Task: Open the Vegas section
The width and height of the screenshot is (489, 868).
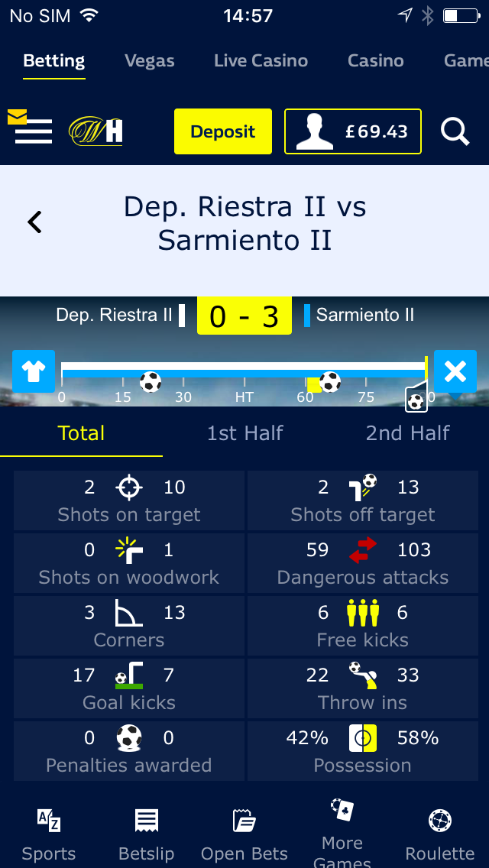Action: 150,60
